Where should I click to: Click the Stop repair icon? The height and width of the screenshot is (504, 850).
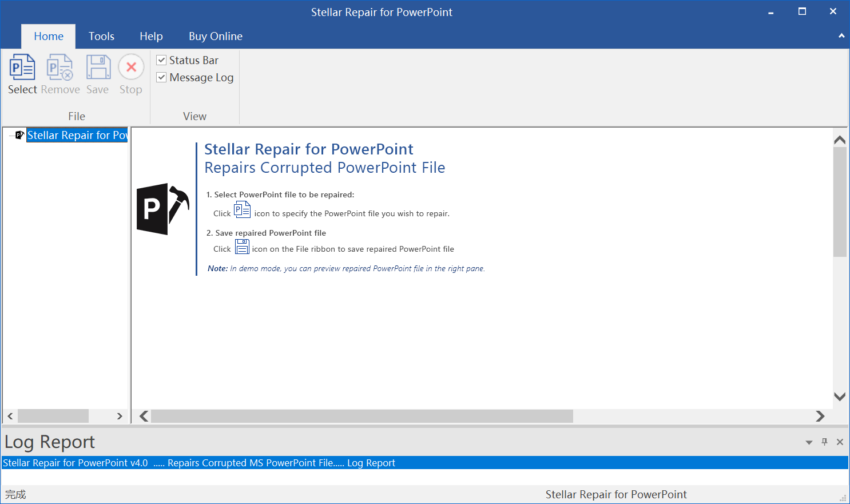pyautogui.click(x=131, y=68)
